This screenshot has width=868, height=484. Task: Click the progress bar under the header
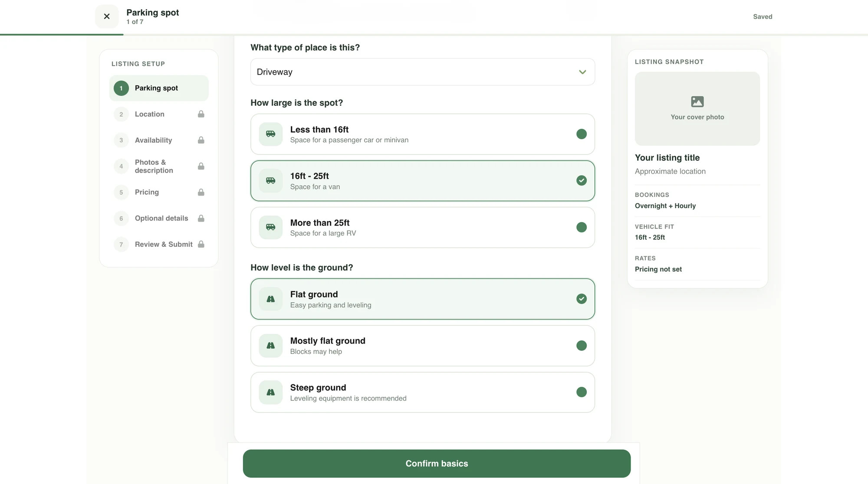(434, 35)
